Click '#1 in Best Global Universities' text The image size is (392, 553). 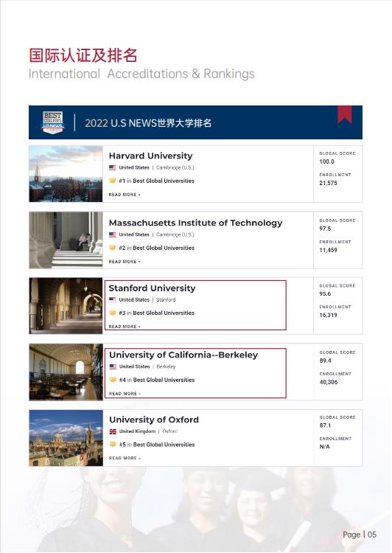coord(156,181)
